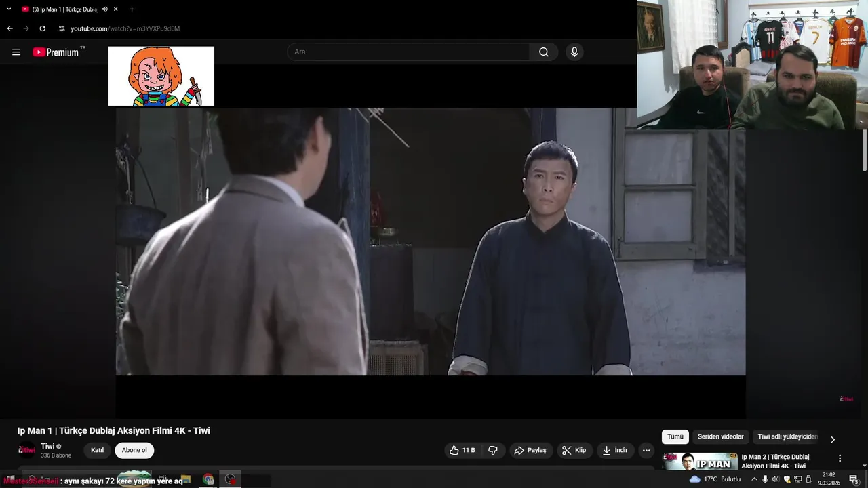Open the Tiwi channel name link

click(x=47, y=446)
